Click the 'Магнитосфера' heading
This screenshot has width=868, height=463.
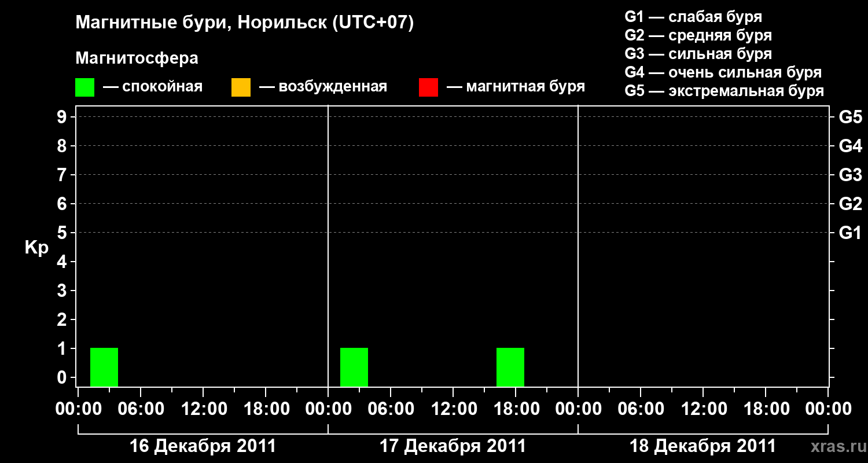point(137,58)
